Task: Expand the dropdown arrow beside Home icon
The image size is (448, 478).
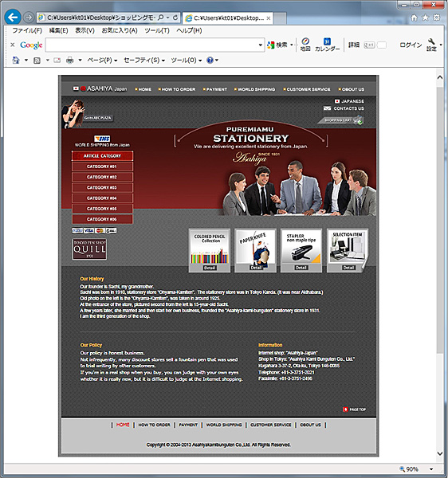Action: point(26,61)
